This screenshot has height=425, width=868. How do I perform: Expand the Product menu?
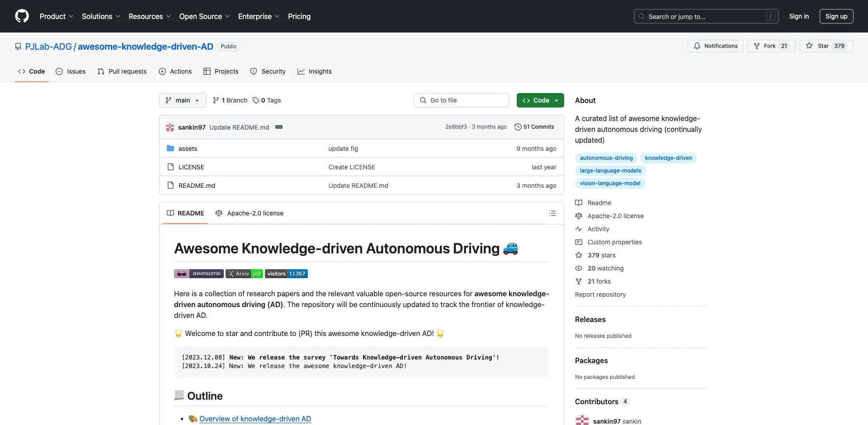57,16
